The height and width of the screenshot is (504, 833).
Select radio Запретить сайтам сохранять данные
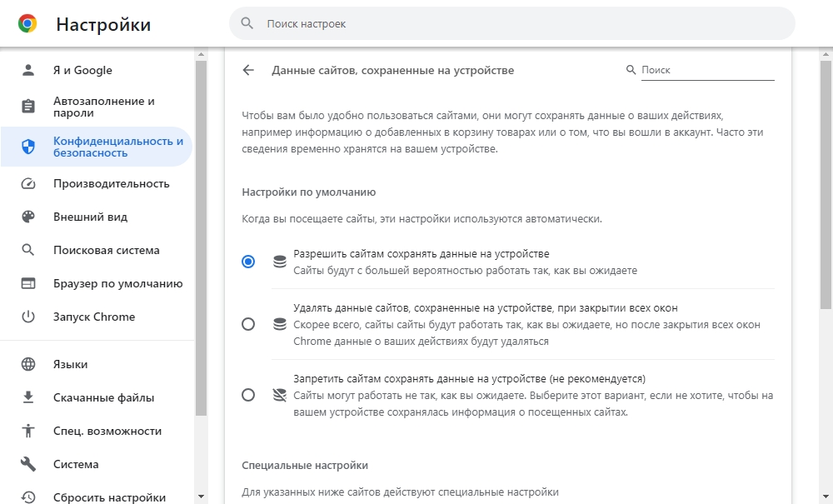248,395
